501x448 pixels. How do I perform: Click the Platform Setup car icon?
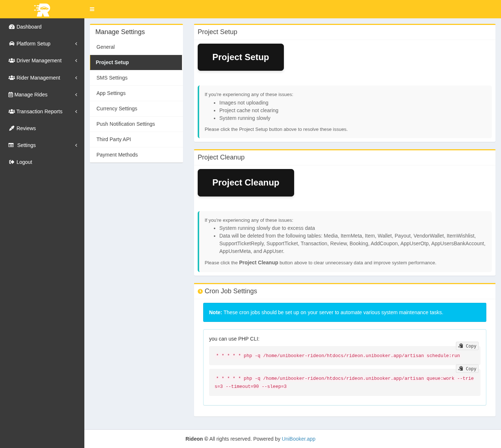coord(12,44)
